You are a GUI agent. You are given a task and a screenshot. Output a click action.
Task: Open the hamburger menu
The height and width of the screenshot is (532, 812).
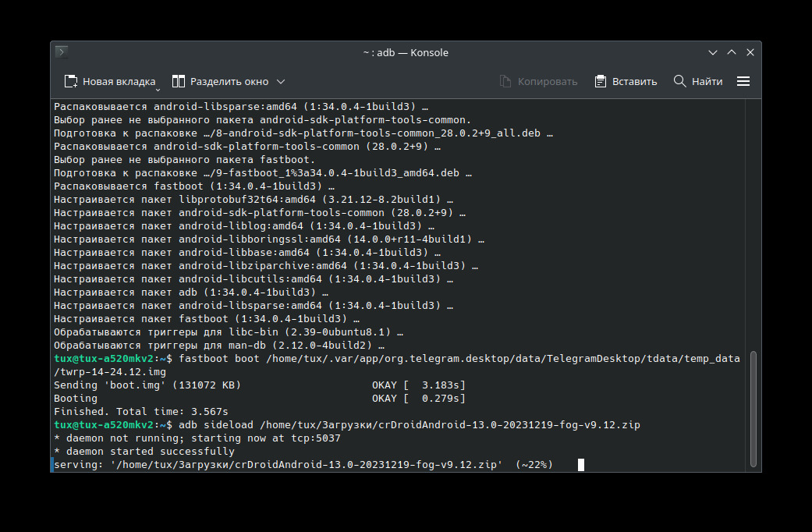[743, 81]
